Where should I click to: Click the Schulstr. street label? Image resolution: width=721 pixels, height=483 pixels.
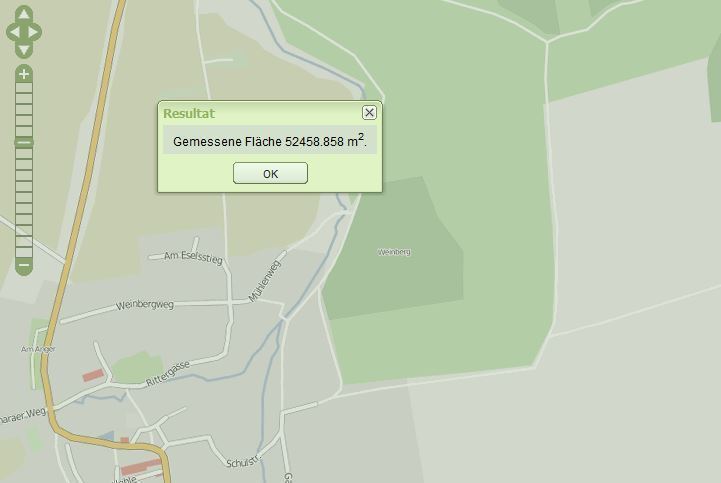pos(243,461)
